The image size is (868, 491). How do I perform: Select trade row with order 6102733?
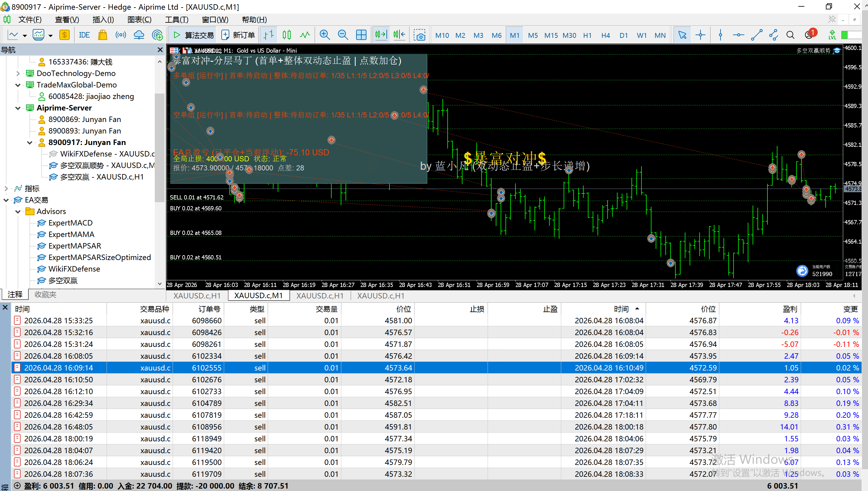click(x=207, y=391)
